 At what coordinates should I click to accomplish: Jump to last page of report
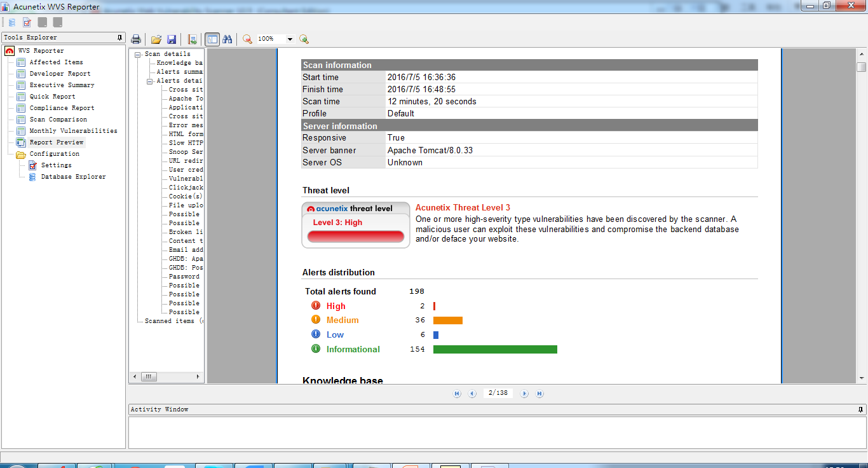click(x=539, y=394)
